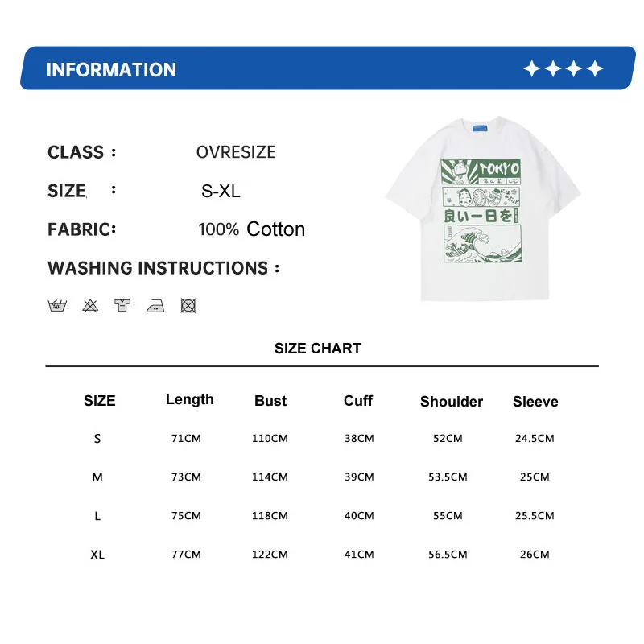This screenshot has height=644, width=644.
Task: Click the hand wash care icon
Action: point(57,306)
